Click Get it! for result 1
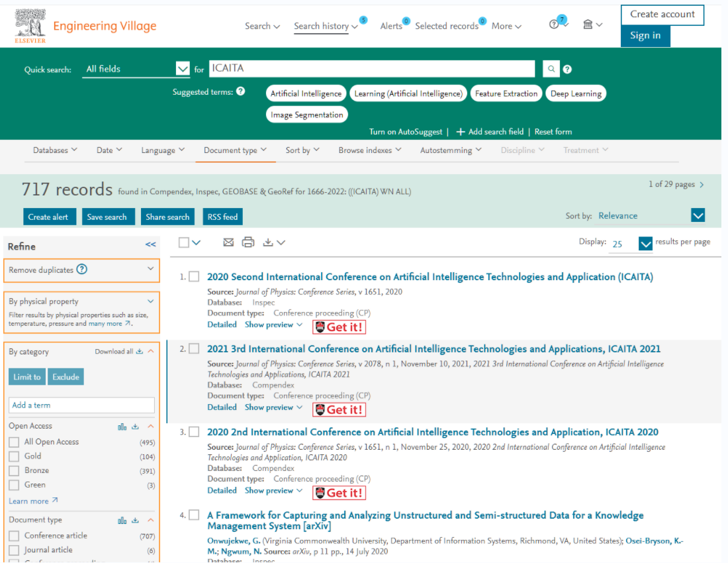This screenshot has height=563, width=728. click(x=340, y=327)
